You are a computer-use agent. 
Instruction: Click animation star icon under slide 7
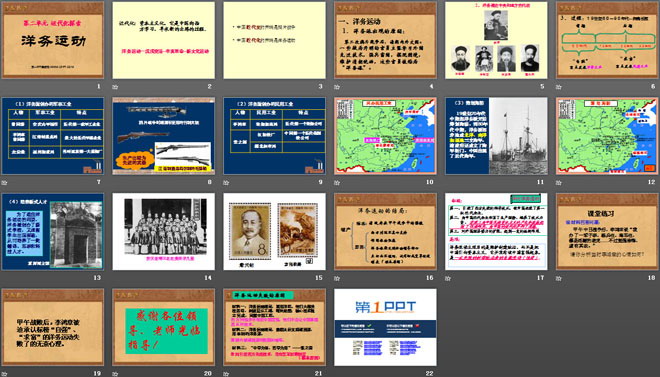[x=4, y=182]
